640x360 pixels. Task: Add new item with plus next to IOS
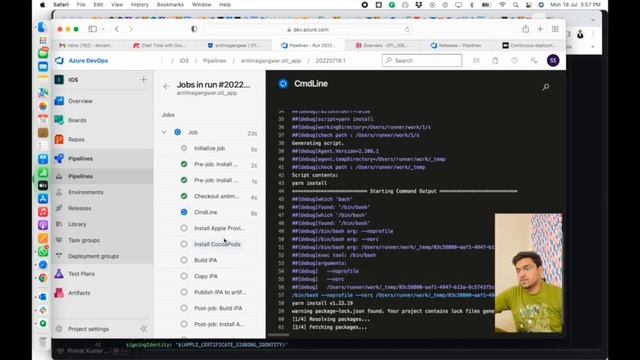coord(143,80)
